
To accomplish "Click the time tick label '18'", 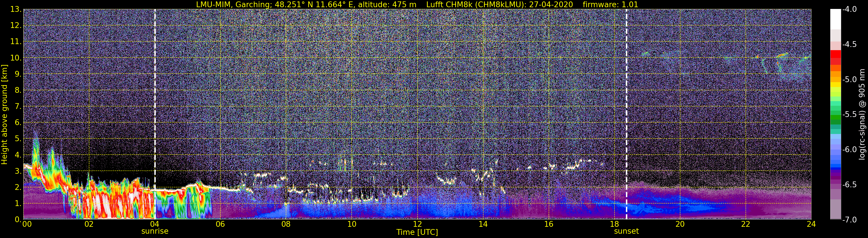I will [614, 224].
